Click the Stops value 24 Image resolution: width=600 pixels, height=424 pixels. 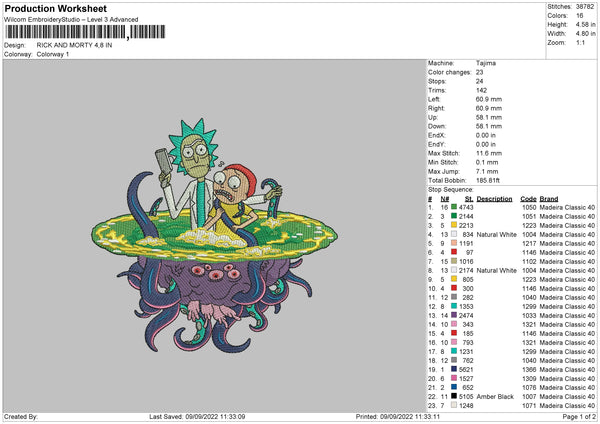point(479,81)
